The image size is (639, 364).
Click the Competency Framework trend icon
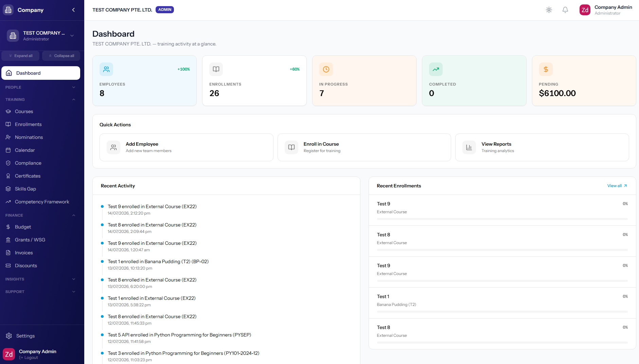[8, 202]
